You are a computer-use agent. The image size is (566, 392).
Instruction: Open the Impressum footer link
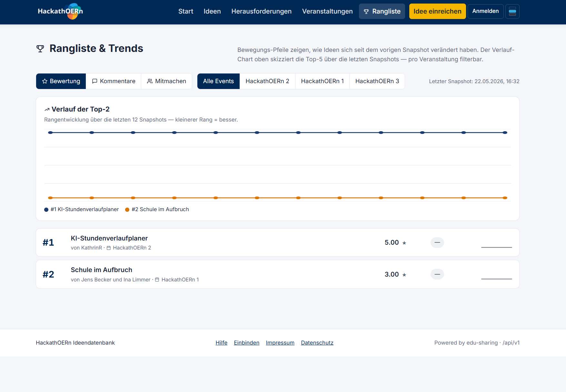tap(280, 343)
